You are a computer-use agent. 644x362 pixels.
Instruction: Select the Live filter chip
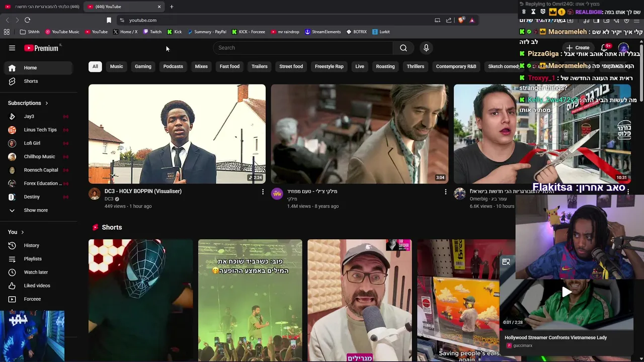point(360,66)
